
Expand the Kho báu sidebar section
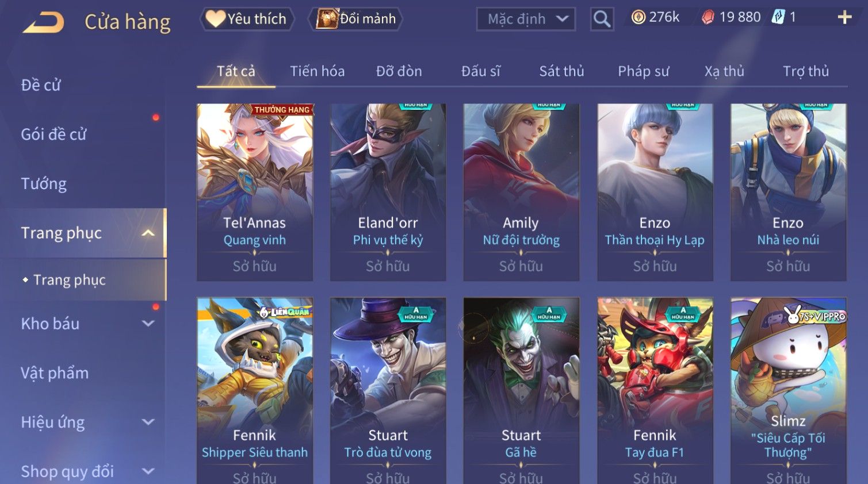pyautogui.click(x=148, y=324)
